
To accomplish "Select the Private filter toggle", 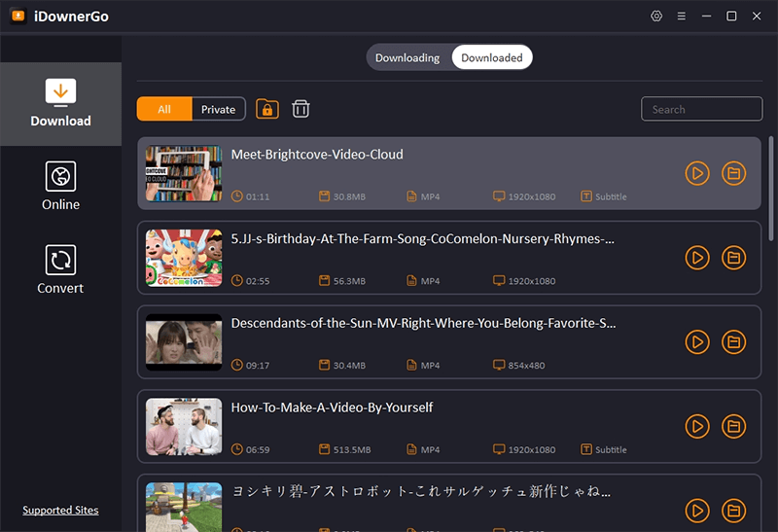I will [218, 109].
